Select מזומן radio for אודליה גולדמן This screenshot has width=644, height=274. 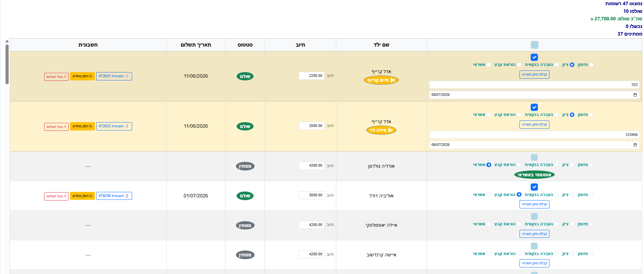point(592,165)
